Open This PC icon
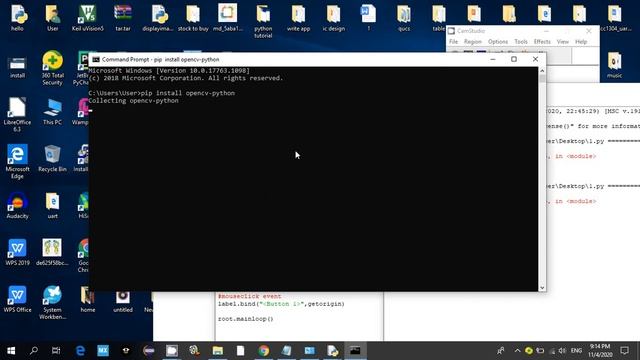Screen dimensions: 640x360 coord(52,111)
